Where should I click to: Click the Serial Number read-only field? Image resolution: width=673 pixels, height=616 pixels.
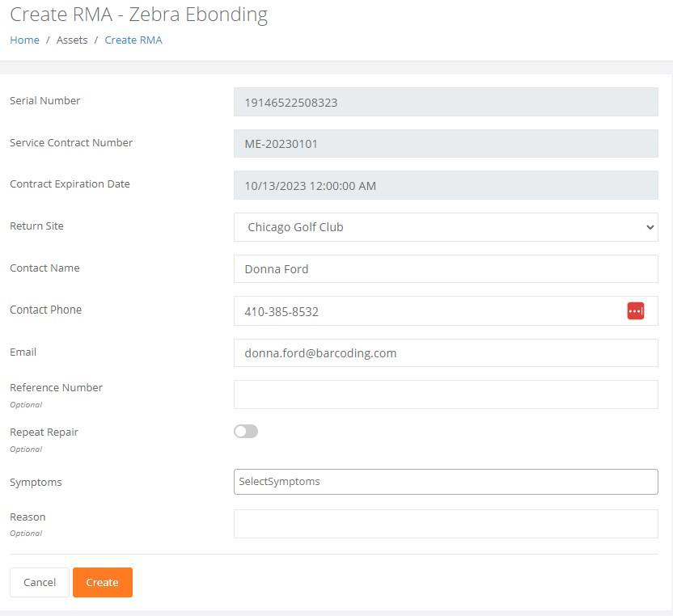pos(446,102)
